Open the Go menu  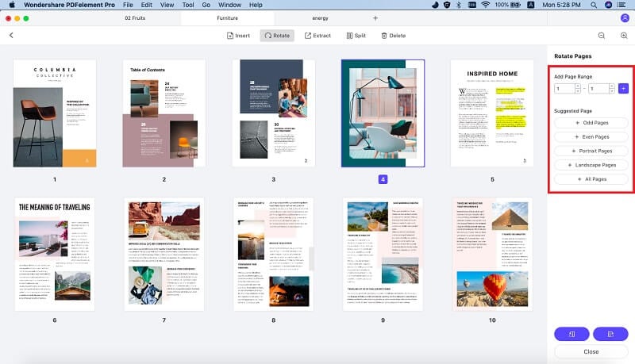(206, 5)
